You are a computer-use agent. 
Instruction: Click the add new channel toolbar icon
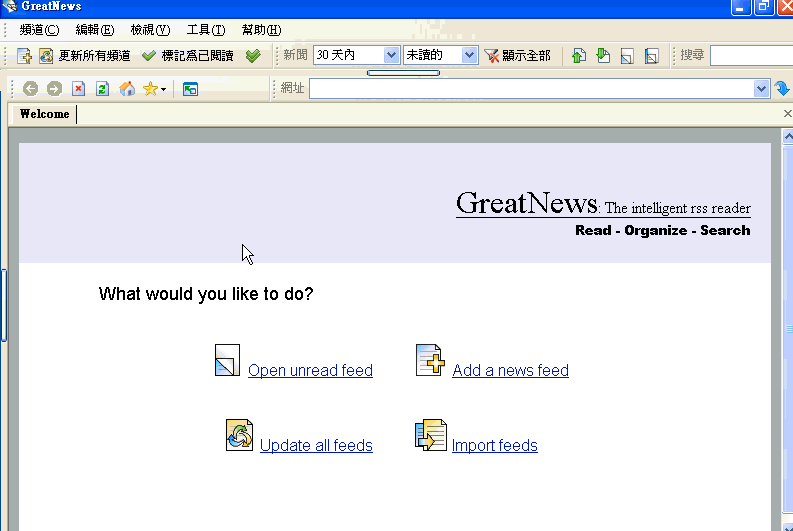coord(24,56)
